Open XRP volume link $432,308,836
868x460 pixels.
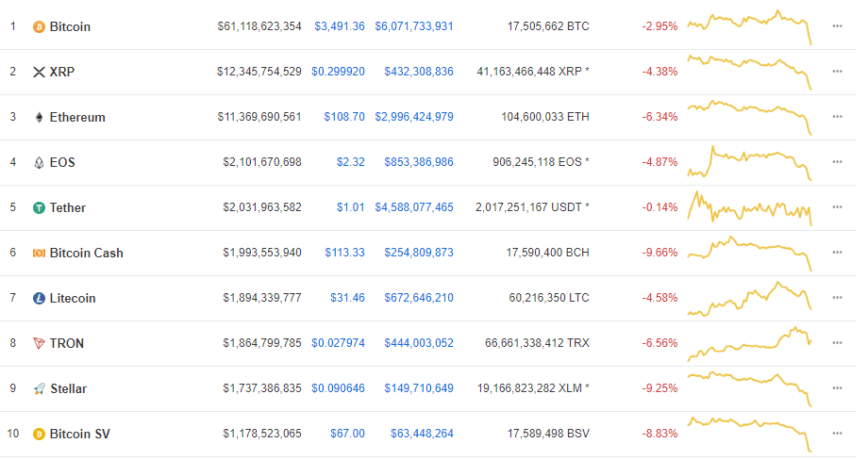(x=419, y=72)
